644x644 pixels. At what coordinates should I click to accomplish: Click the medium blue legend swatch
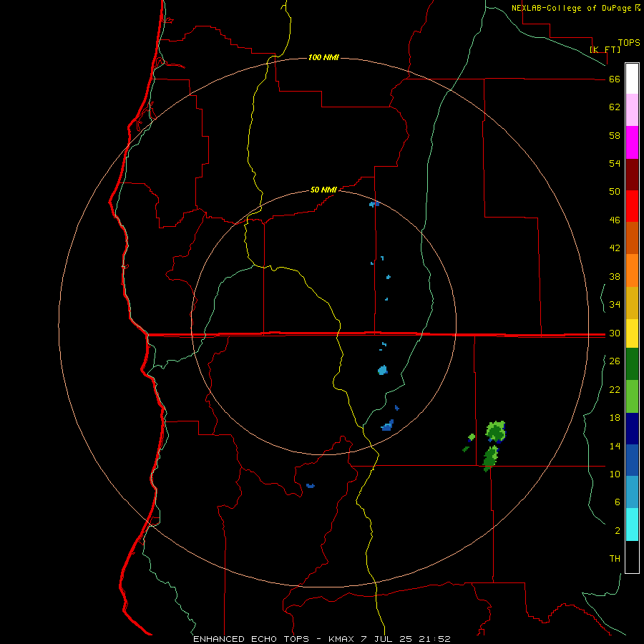pos(632,460)
